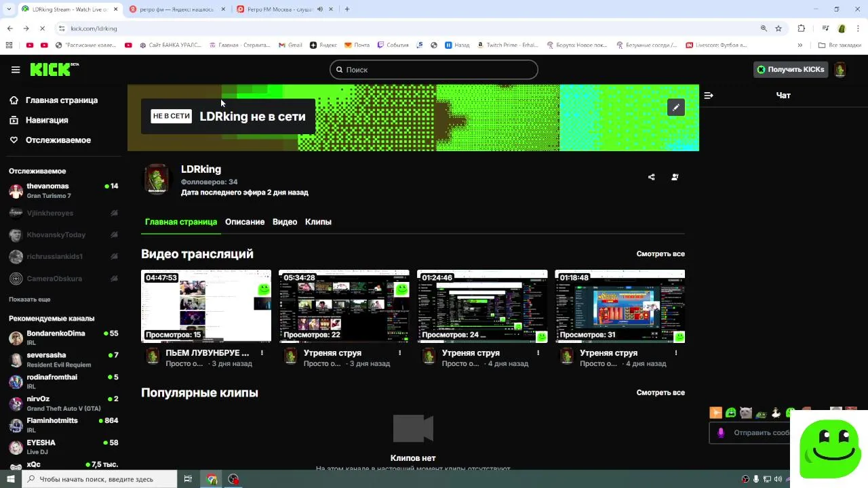Screen dimensions: 868x488
Task: Open Windows Start menu
Action: pyautogui.click(x=10, y=479)
